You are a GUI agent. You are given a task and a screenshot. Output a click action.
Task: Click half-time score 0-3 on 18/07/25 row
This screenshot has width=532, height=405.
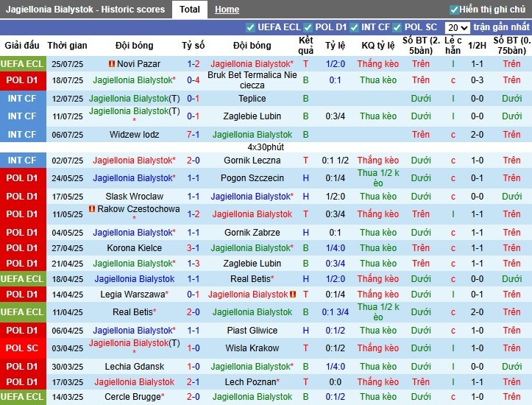tap(477, 80)
